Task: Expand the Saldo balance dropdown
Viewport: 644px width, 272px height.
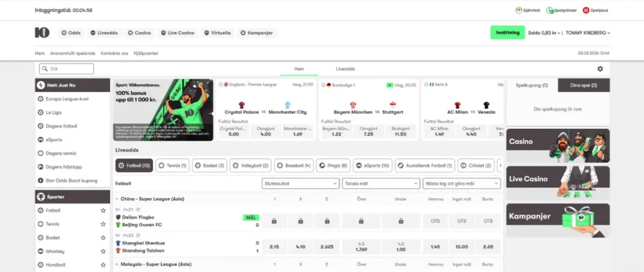Action: click(x=544, y=33)
